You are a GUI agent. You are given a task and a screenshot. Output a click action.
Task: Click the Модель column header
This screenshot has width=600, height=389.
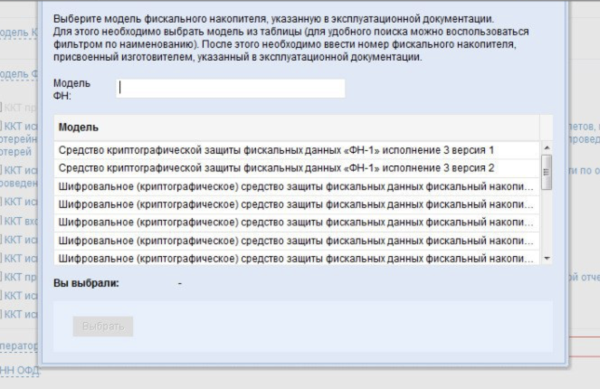pos(297,127)
